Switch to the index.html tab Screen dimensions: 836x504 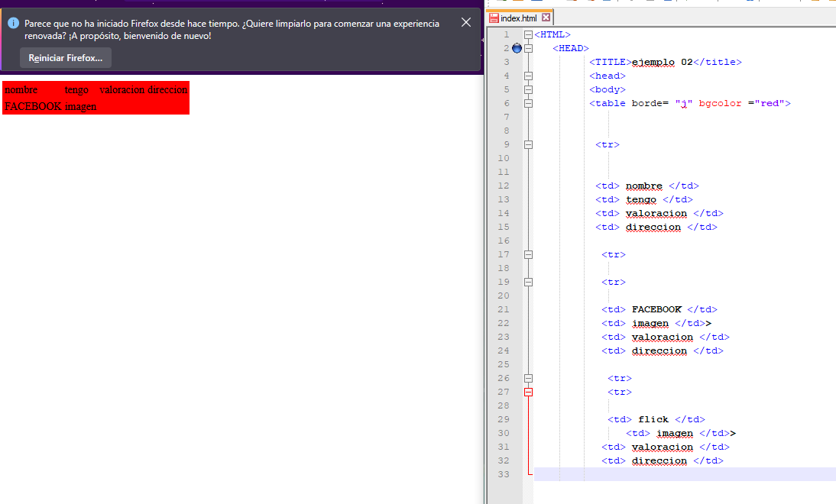pyautogui.click(x=518, y=18)
